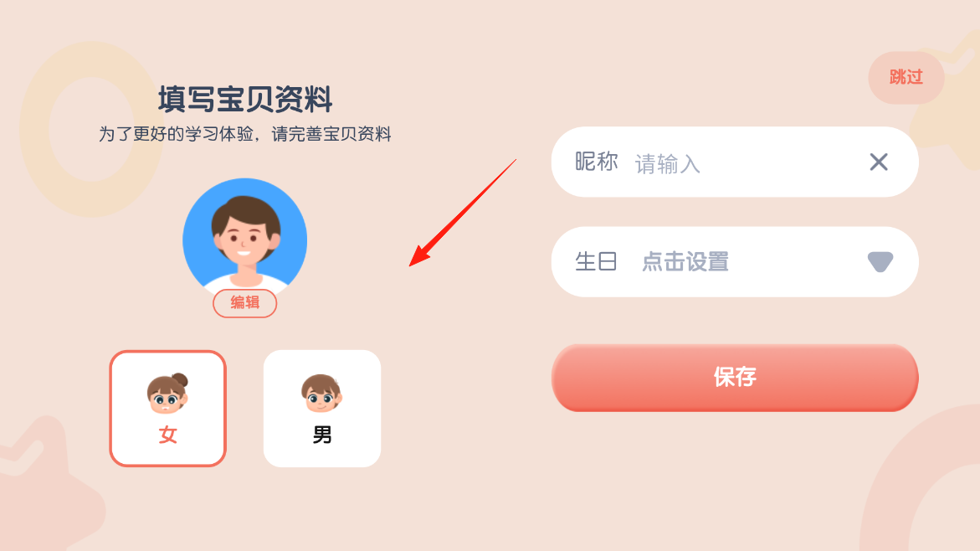Image resolution: width=980 pixels, height=551 pixels.
Task: Click the 跳过 skip button
Action: 906,77
